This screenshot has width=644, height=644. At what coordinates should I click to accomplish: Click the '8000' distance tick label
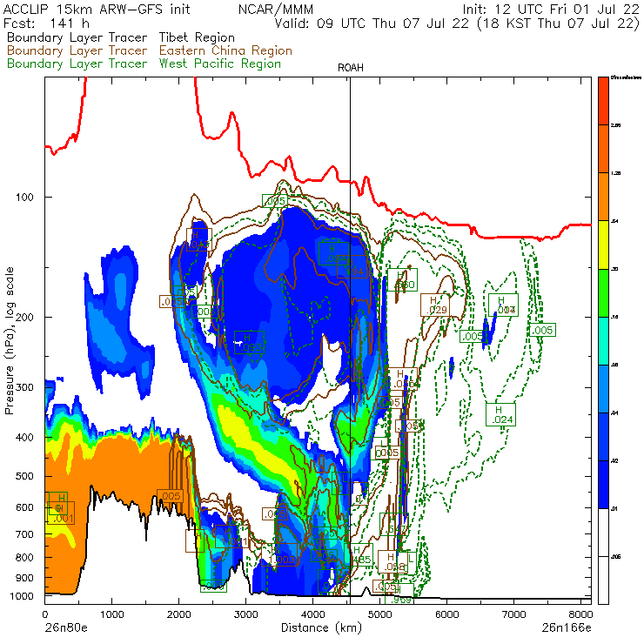pyautogui.click(x=580, y=614)
